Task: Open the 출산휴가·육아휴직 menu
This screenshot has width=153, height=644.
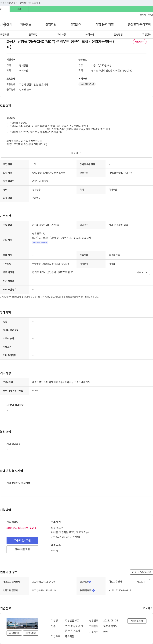Action: (139, 24)
